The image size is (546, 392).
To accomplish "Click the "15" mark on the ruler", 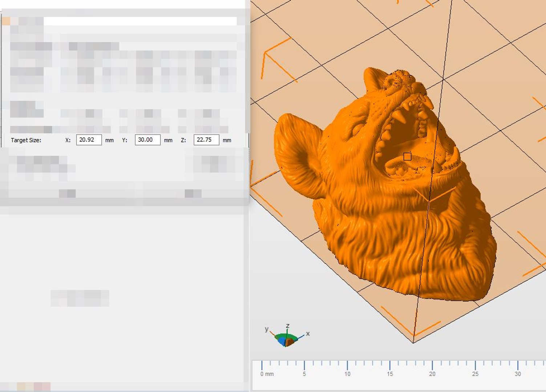I will 390,374.
